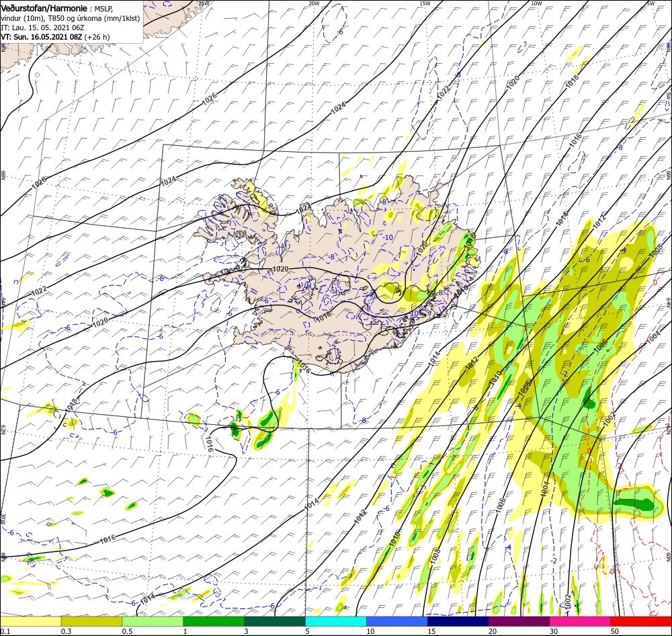
Task: Click the red 50 mm legend swatch
Action: point(641,621)
